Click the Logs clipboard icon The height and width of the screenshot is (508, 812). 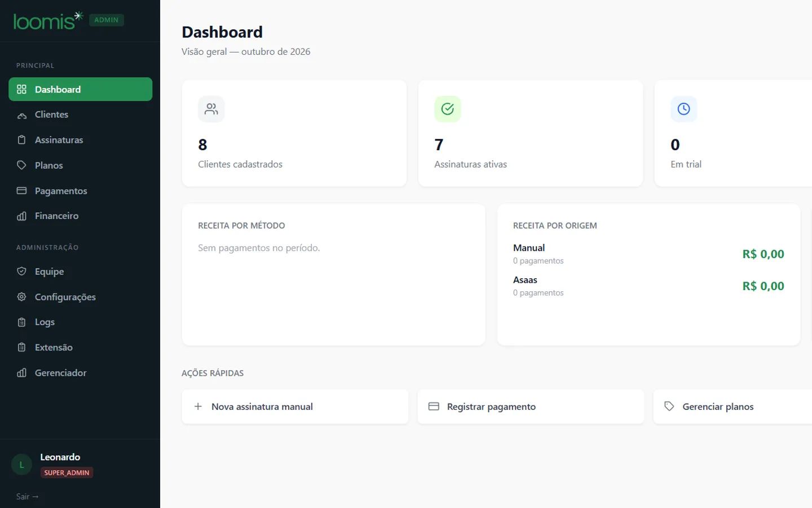tap(21, 322)
